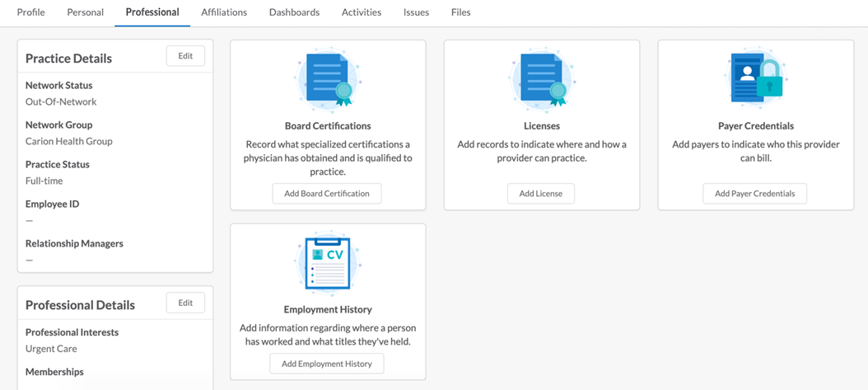View the Activities tab
The height and width of the screenshot is (390, 868).
362,12
